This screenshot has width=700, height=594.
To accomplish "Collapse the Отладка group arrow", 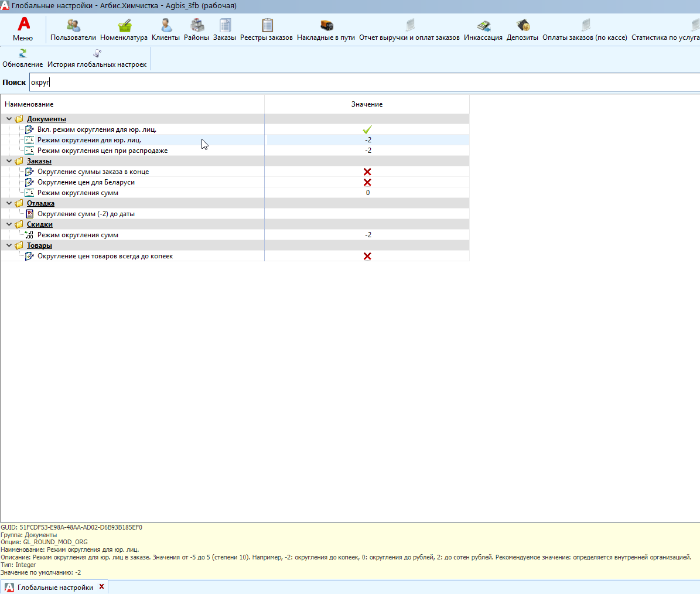I will click(9, 203).
